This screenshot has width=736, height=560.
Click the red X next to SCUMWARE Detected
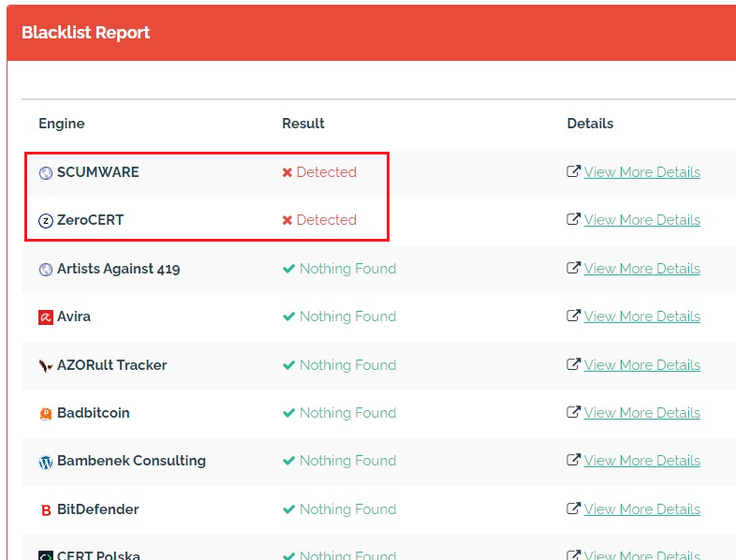point(287,172)
